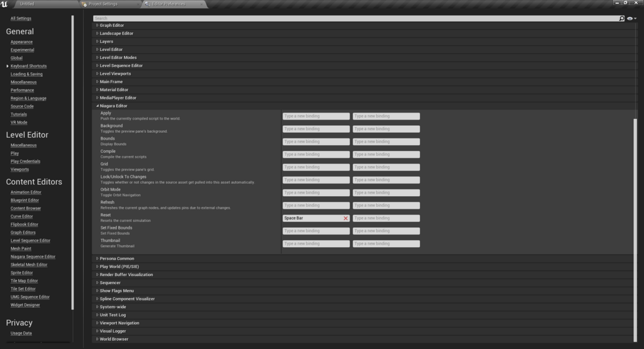Click first binding field for Thumbnail

pyautogui.click(x=316, y=243)
